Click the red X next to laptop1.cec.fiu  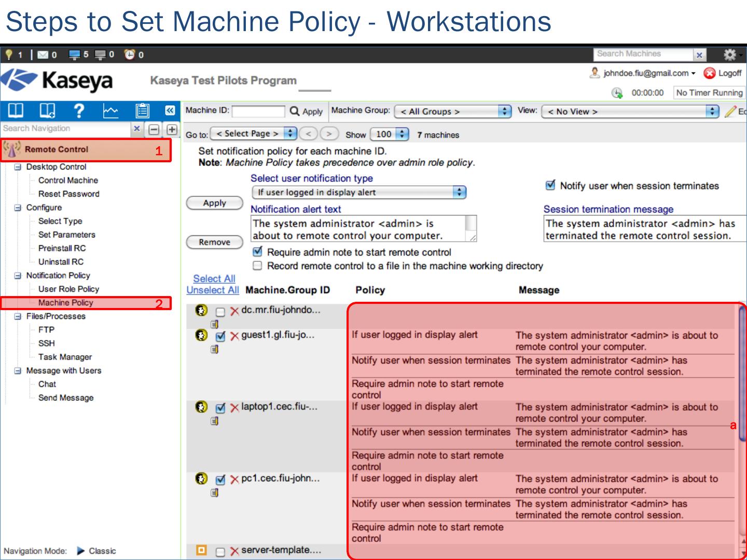coord(234,408)
